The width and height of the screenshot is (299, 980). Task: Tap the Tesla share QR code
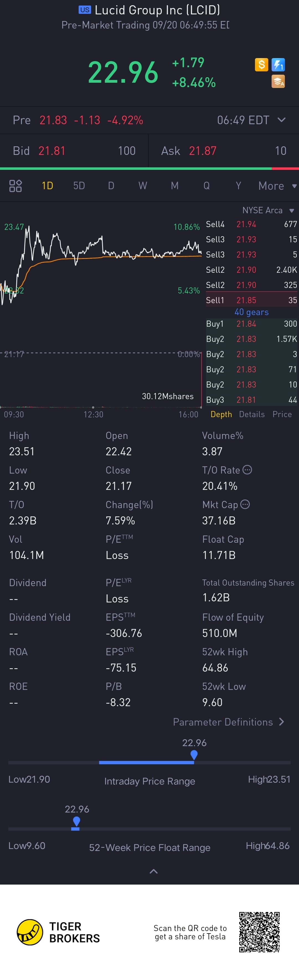click(x=259, y=932)
